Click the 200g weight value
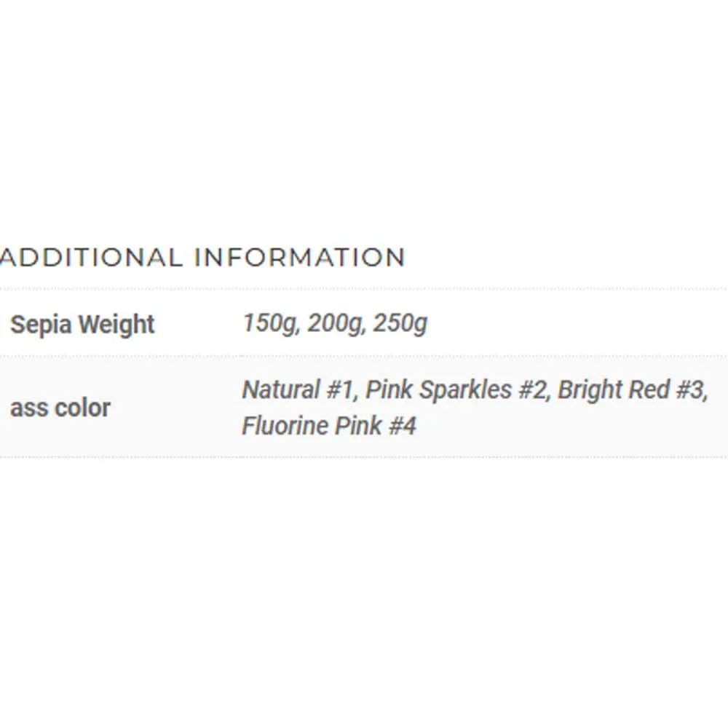This screenshot has width=728, height=728. coord(335,323)
